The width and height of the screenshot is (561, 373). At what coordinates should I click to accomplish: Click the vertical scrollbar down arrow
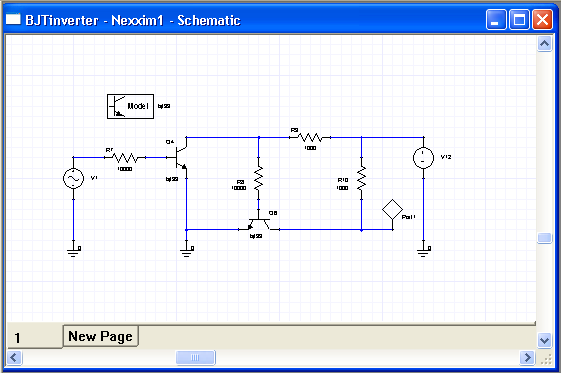point(544,340)
